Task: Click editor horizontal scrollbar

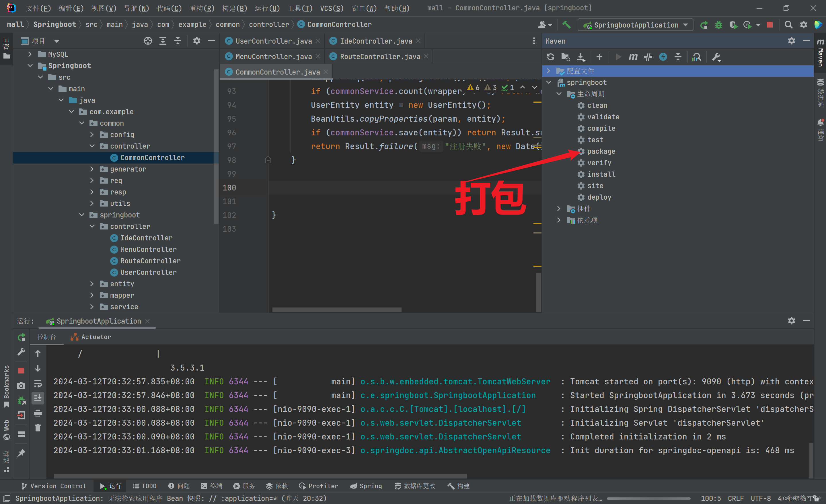Action: (337, 310)
